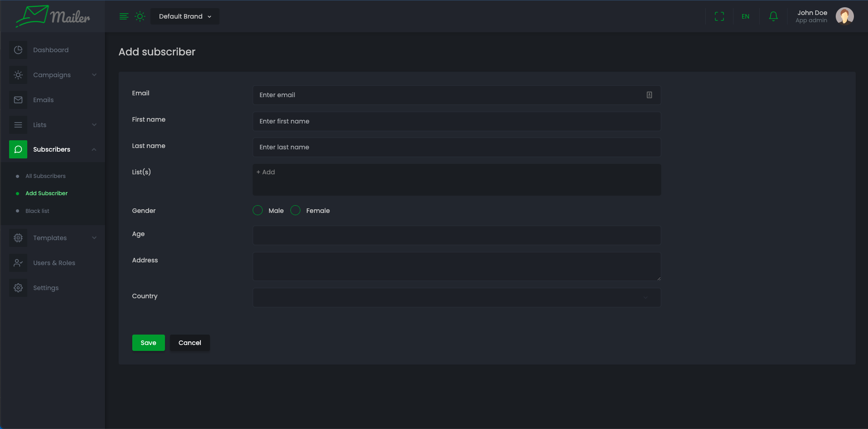868x429 pixels.
Task: Click the Dashboard pie chart icon
Action: [x=18, y=50]
